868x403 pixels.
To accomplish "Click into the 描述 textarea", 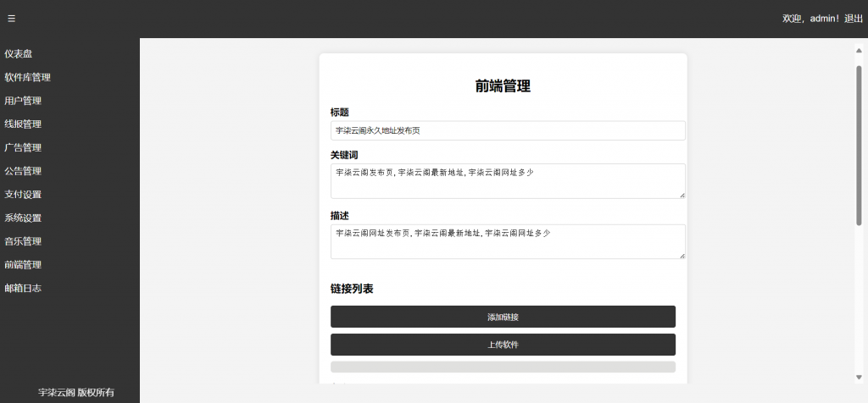I will [507, 241].
